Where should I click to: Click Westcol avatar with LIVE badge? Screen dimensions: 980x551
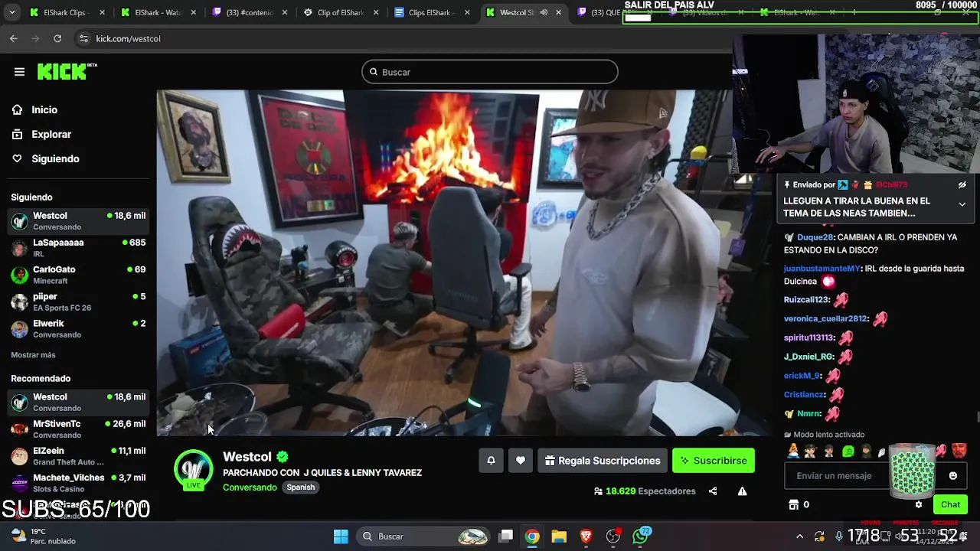193,469
